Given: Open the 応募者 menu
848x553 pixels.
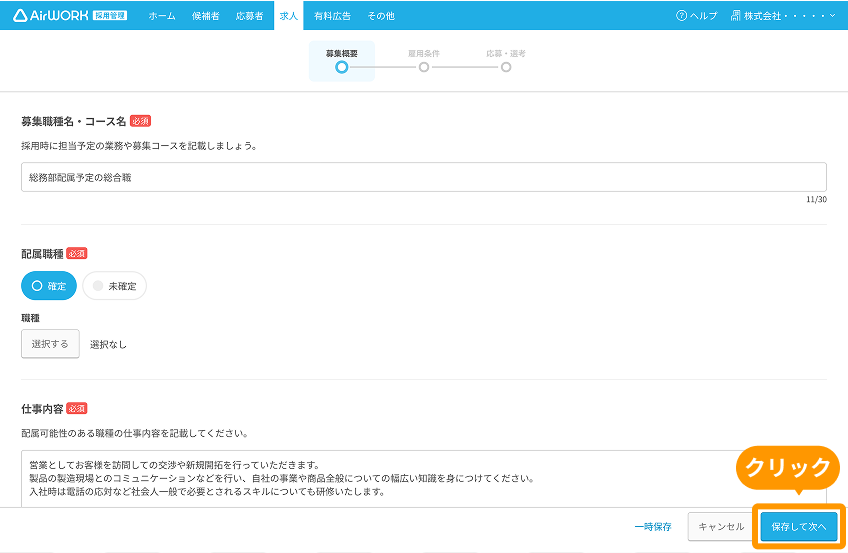Looking at the screenshot, I should pos(249,16).
